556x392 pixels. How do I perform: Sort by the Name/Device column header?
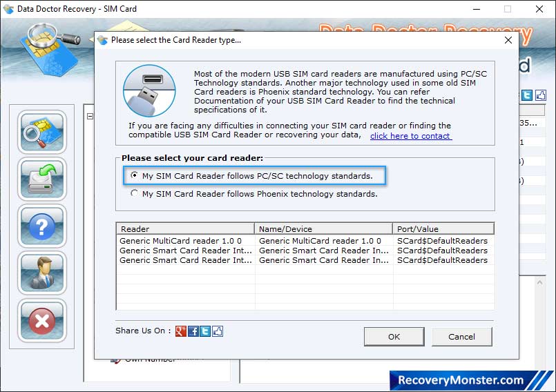pos(323,228)
